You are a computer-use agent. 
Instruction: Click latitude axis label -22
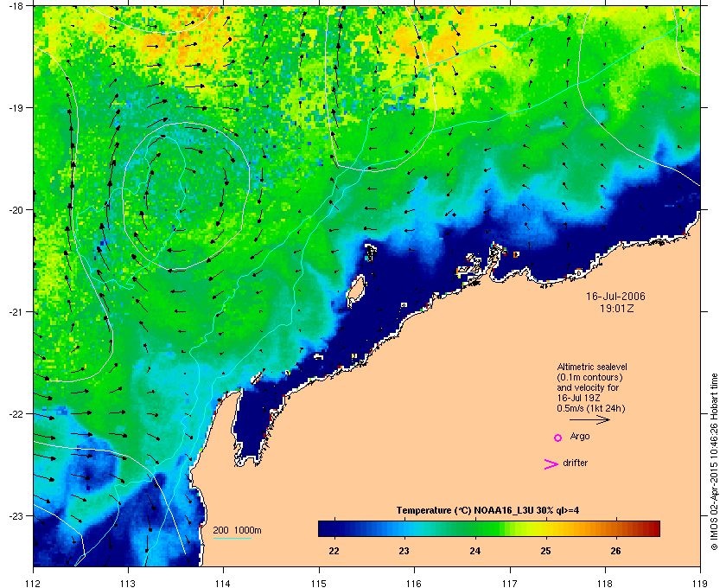point(16,413)
